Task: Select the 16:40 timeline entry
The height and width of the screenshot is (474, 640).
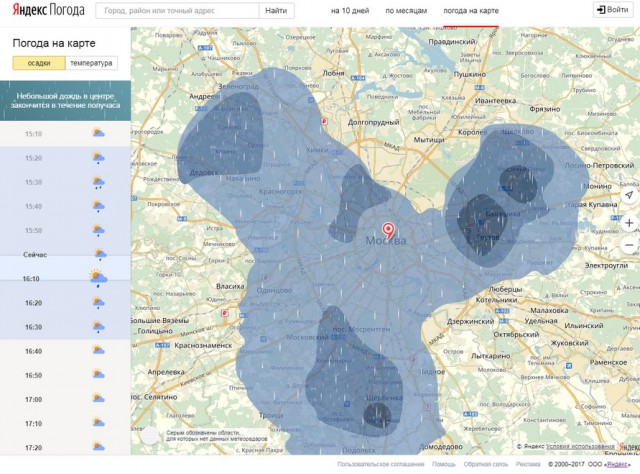Action: (x=65, y=351)
